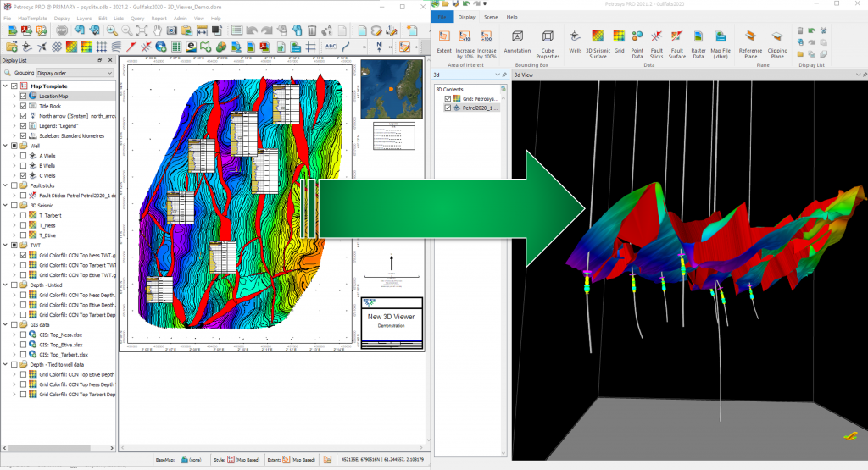Viewport: 868px width, 470px height.
Task: Open Grouping Display order dropdown
Action: coord(75,73)
